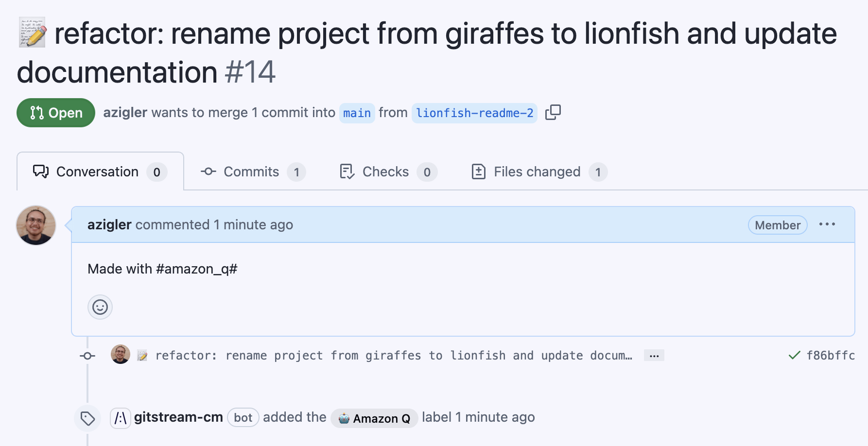
Task: Expand the commit message ellipsis
Action: tap(654, 356)
